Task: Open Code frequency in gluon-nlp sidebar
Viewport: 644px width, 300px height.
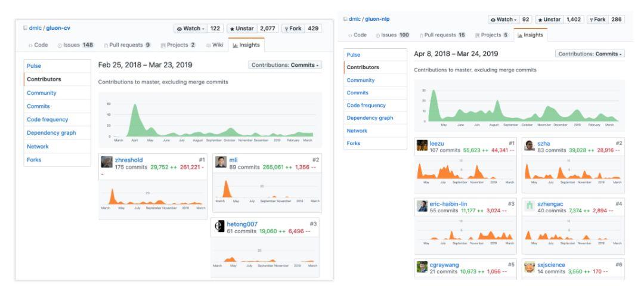Action: point(376,105)
